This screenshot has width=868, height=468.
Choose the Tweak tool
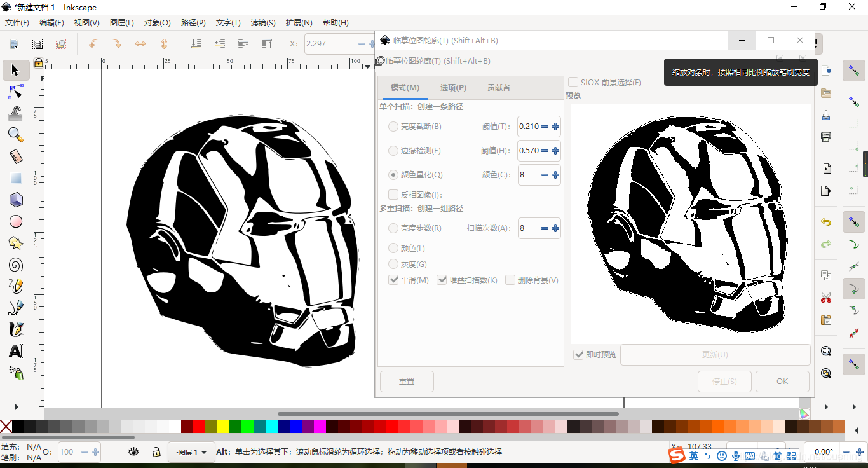tap(16, 113)
